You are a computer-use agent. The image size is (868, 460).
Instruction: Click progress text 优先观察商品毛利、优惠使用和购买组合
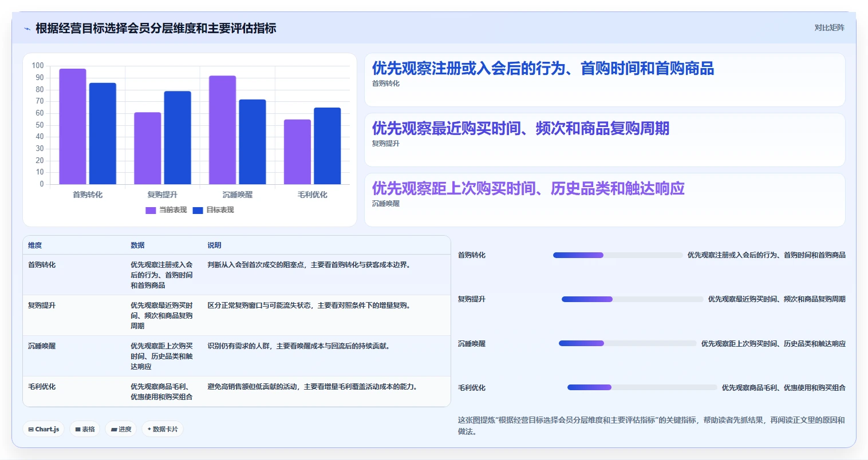click(784, 388)
